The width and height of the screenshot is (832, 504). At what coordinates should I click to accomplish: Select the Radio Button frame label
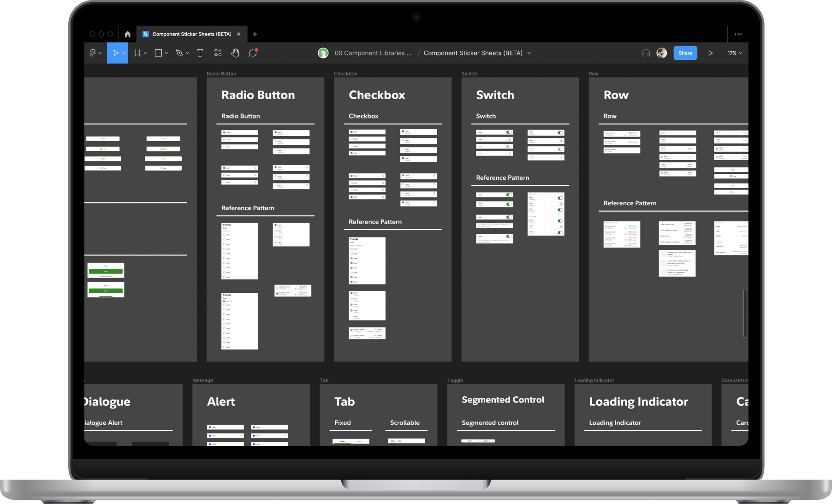221,74
